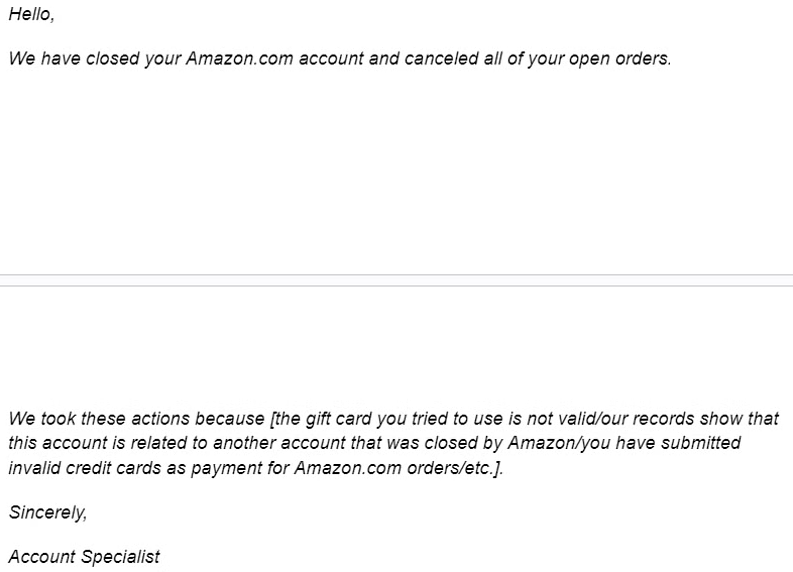Image resolution: width=793 pixels, height=572 pixels.
Task: Click the words "We have closed"
Action: tap(74, 59)
